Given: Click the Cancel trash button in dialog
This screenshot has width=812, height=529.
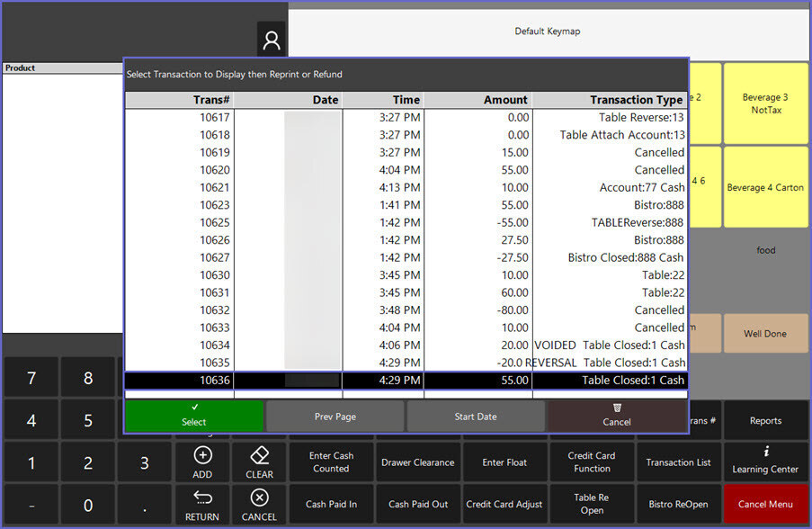Looking at the screenshot, I should click(617, 416).
